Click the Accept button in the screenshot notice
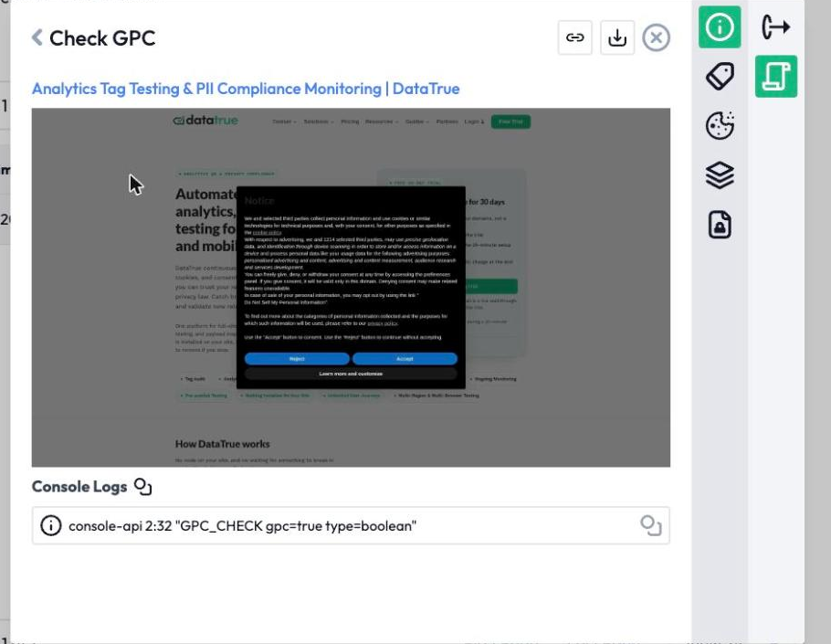This screenshot has width=831, height=644. [405, 359]
